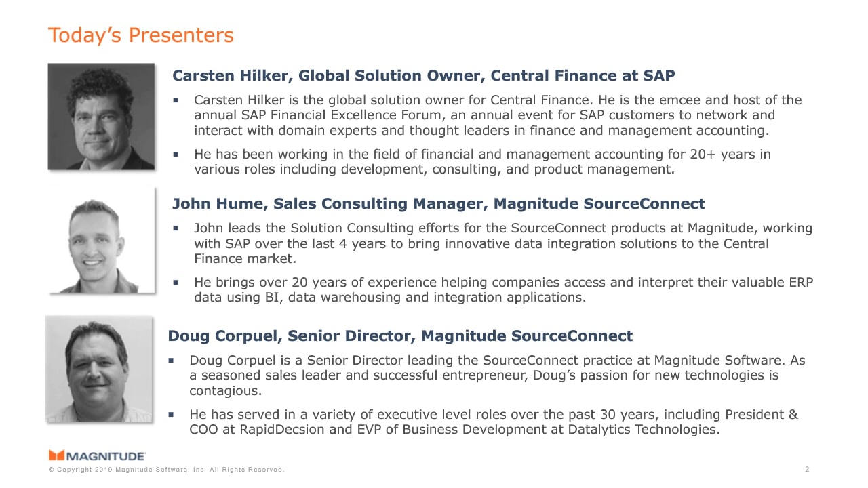Click Doug Corpuel, Senior Director heading
Viewport: 868px width, 488px height.
pyautogui.click(x=400, y=336)
